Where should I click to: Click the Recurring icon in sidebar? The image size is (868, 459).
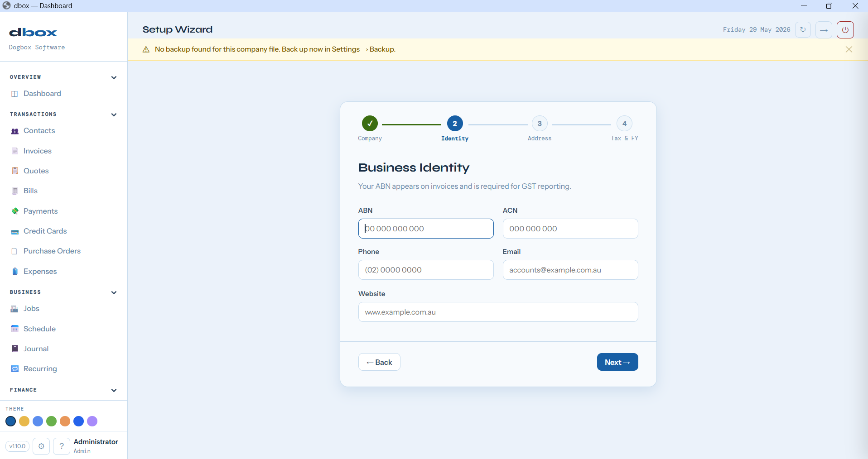(15, 369)
